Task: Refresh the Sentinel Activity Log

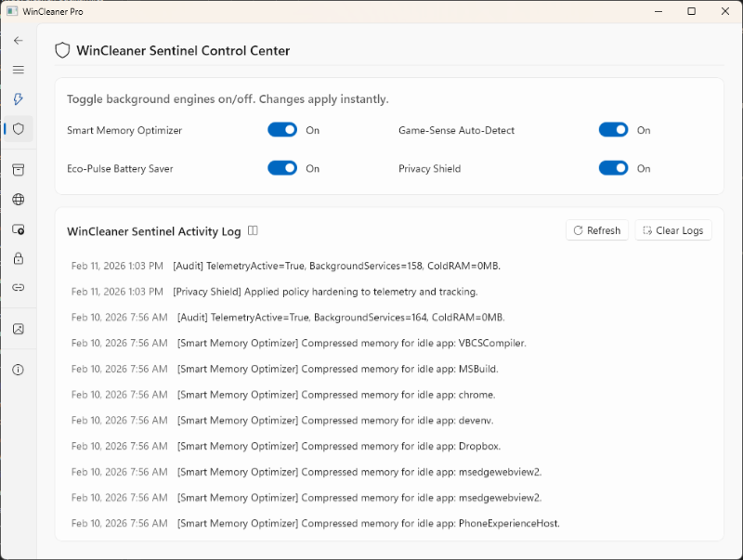Action: (597, 230)
